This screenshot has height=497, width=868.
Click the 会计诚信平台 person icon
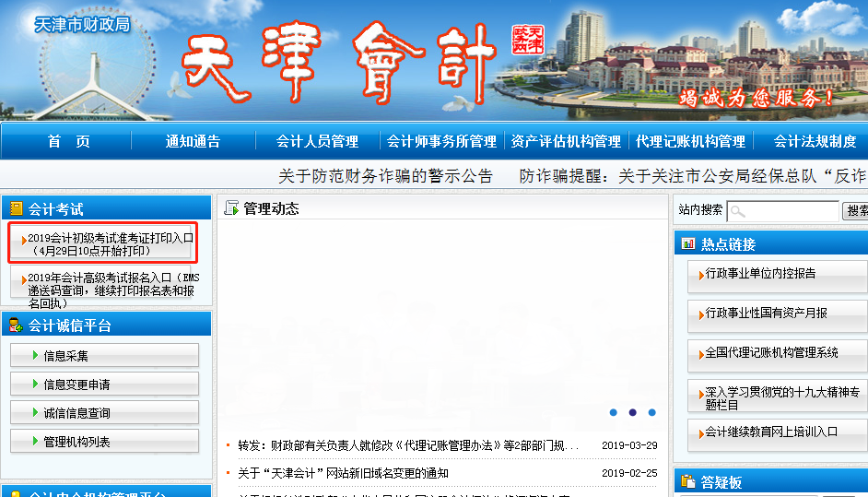pos(16,325)
